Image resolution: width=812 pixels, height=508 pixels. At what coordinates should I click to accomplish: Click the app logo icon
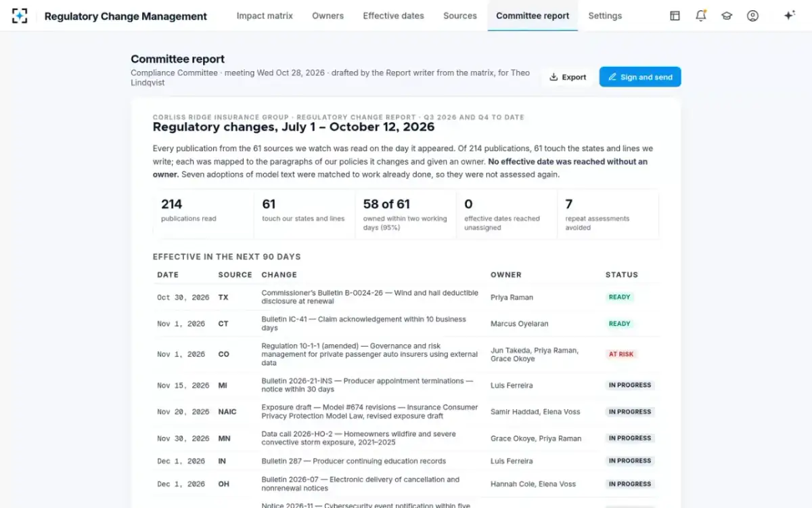20,16
